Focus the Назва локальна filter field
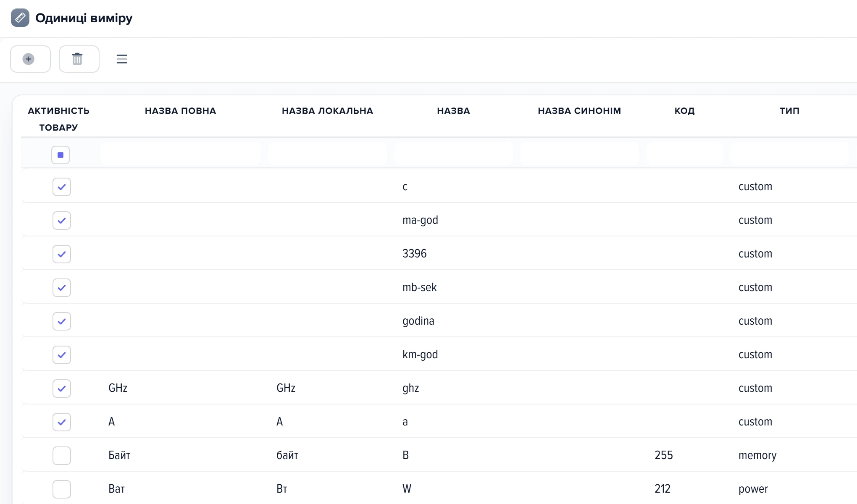The height and width of the screenshot is (504, 857). [328, 153]
